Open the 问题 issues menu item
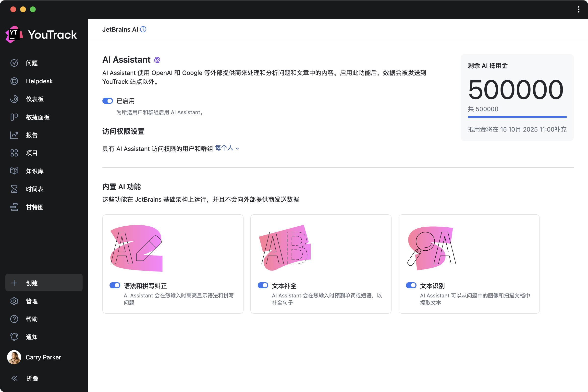The width and height of the screenshot is (588, 392). (x=32, y=63)
